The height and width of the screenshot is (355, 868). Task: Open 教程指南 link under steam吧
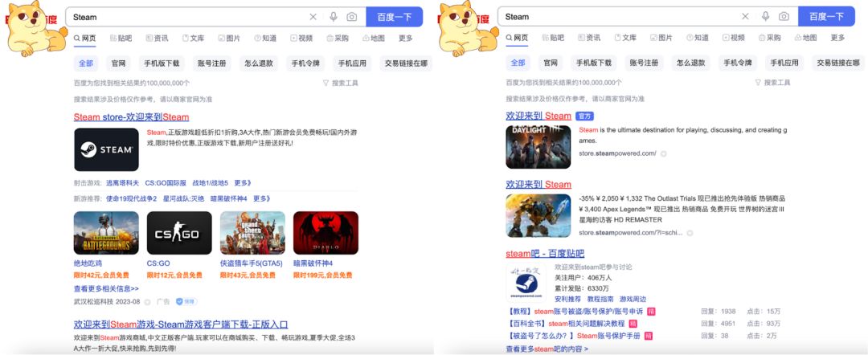click(x=600, y=299)
